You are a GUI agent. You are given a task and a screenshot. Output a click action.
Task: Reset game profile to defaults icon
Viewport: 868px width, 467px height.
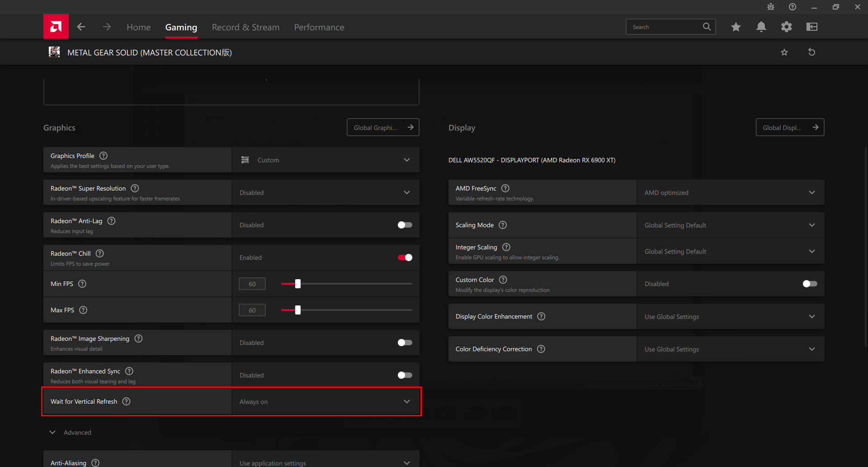812,52
